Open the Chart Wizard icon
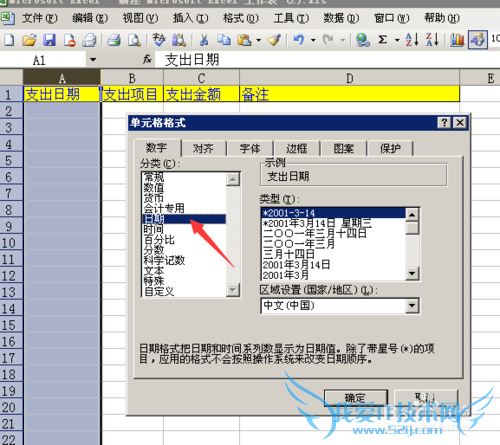Viewport: 500px width, 445px height. click(457, 40)
